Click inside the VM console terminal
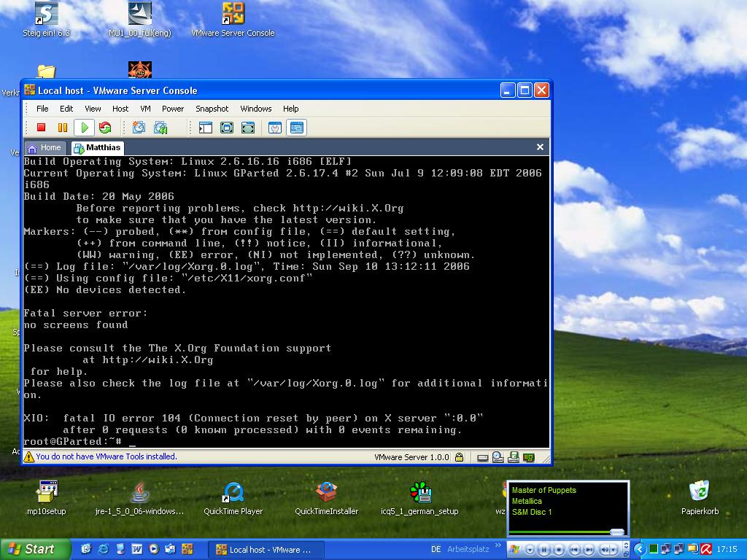 (286, 301)
